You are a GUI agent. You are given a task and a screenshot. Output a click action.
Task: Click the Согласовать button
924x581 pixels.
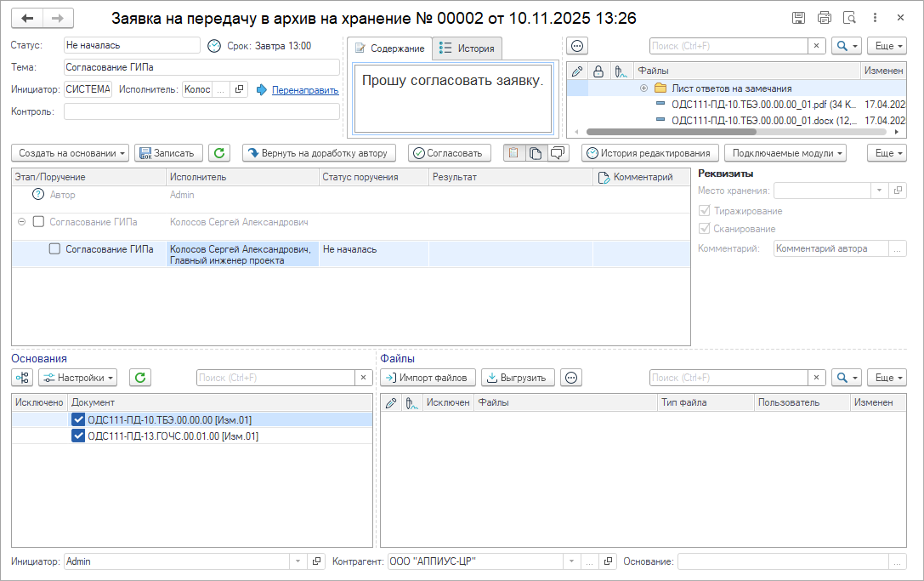point(450,153)
